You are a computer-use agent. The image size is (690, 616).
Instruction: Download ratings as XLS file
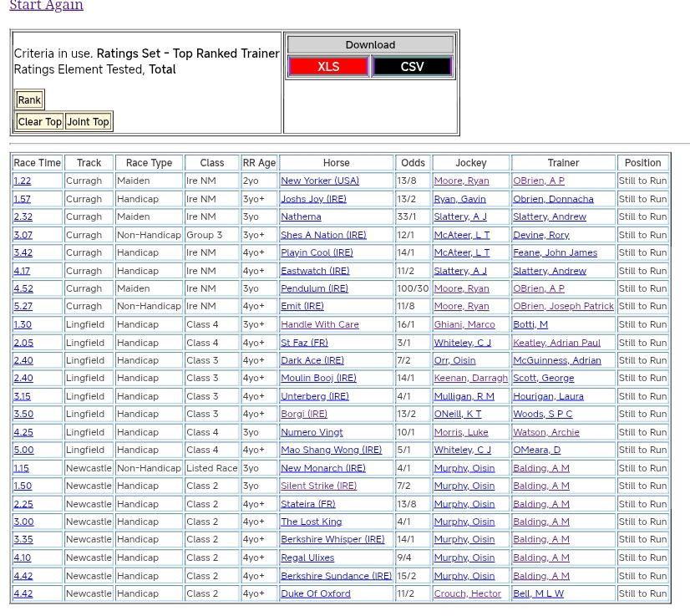(x=328, y=67)
